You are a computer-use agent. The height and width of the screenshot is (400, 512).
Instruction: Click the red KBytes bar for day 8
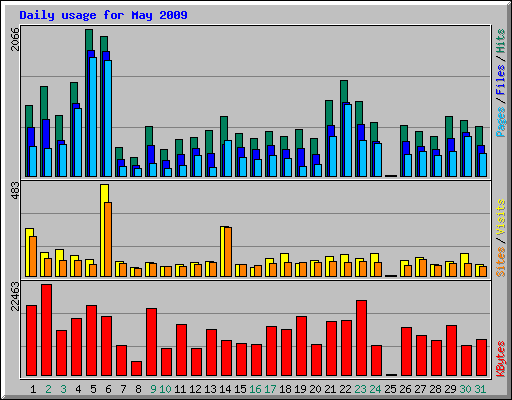click(136, 369)
